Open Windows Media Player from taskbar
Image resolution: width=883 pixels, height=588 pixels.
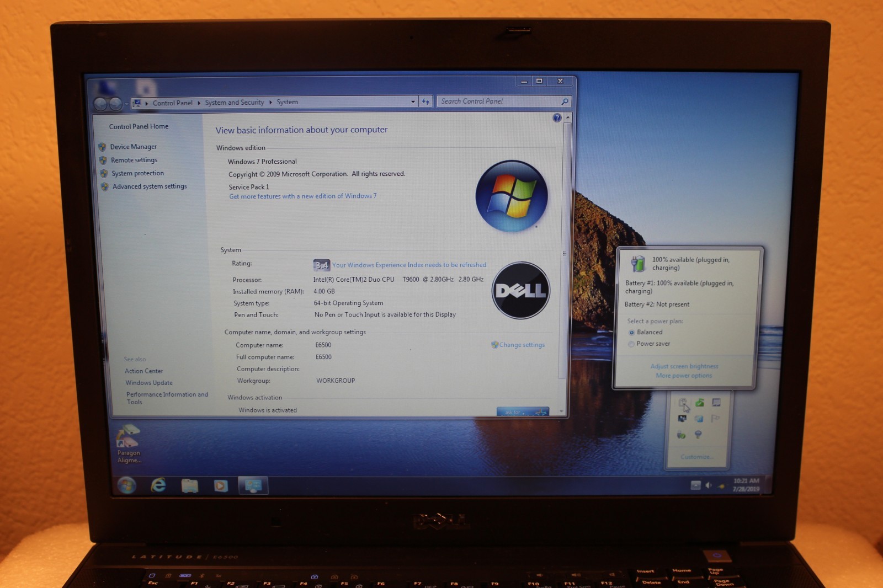[221, 486]
